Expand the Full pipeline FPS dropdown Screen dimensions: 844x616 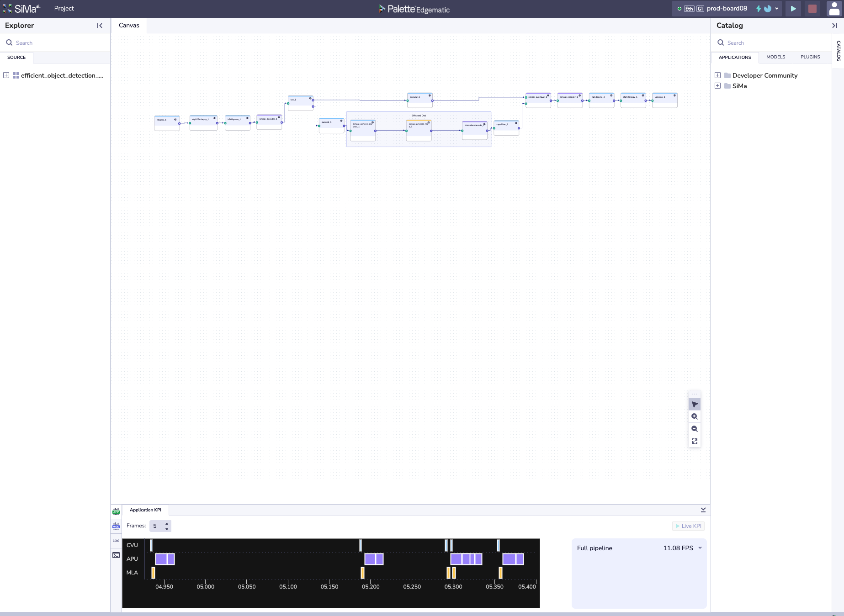pyautogui.click(x=700, y=548)
